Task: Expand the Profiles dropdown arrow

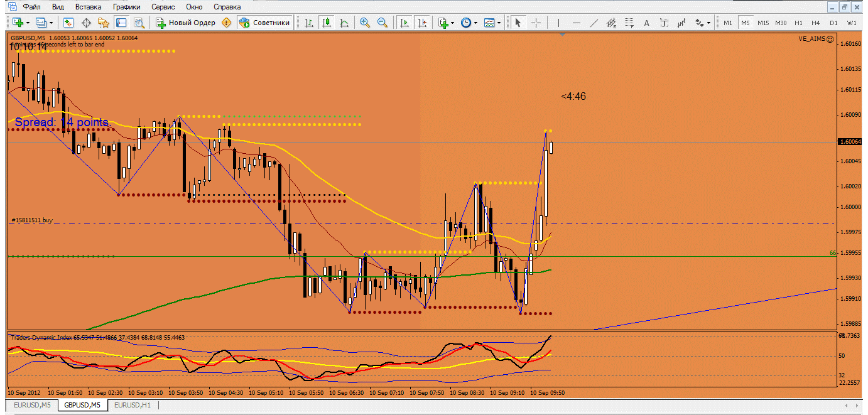Action: [x=52, y=23]
